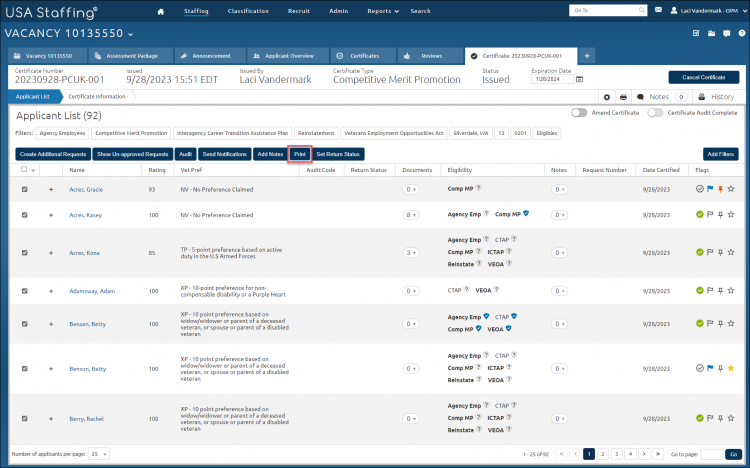Expand the row details for Adamsway, Adam

coord(51,291)
